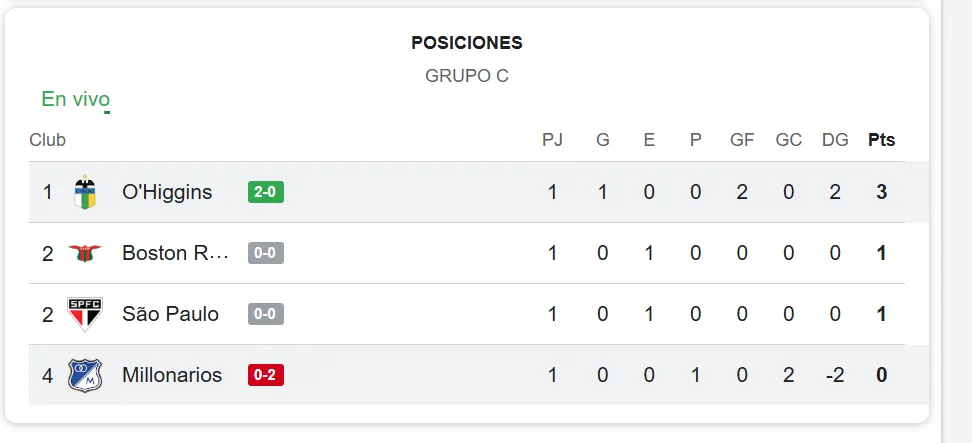Click Boston River's gray 0-0 score badge
This screenshot has width=972, height=443.
[265, 253]
